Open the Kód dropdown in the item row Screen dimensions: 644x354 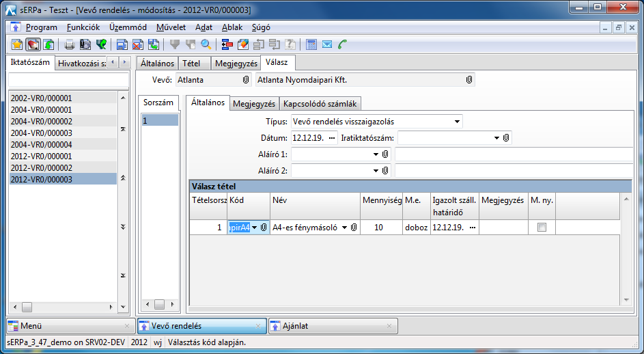pos(255,228)
